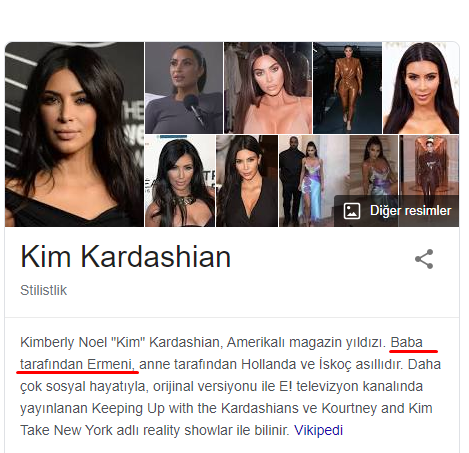This screenshot has height=453, width=469.
Task: Click the share icon beside the name
Action: click(x=424, y=259)
